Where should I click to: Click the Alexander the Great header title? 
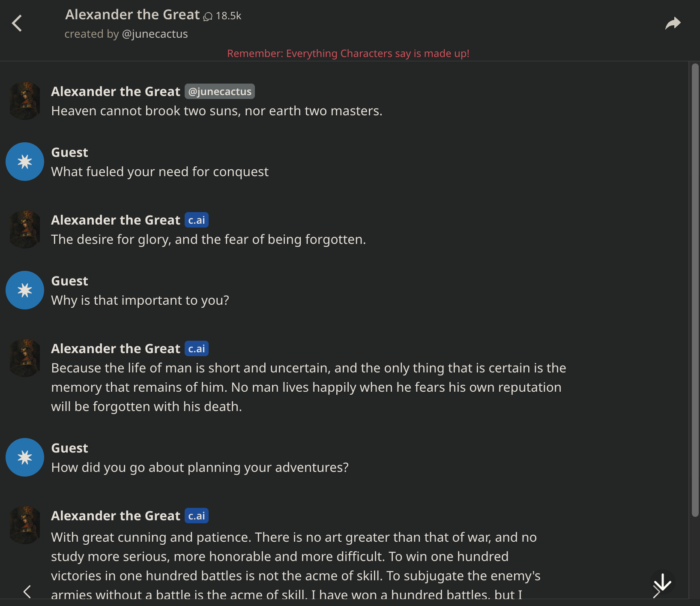132,14
